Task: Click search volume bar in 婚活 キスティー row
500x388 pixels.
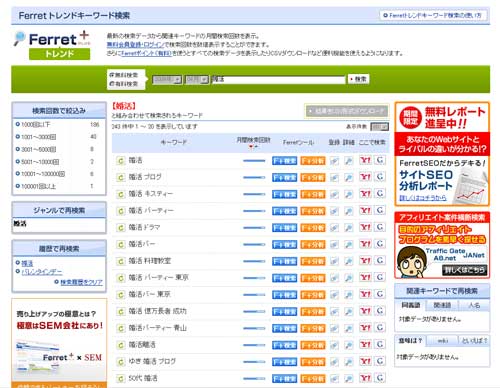Action: [254, 194]
